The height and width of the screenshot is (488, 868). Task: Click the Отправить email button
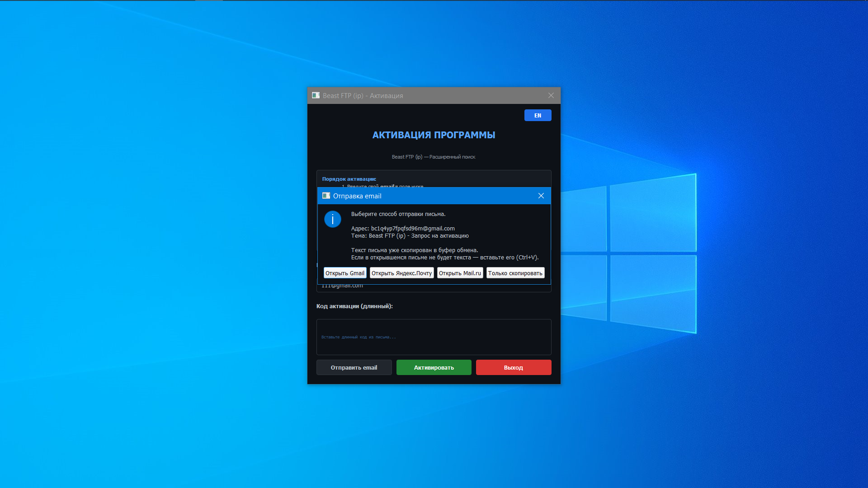pos(354,367)
